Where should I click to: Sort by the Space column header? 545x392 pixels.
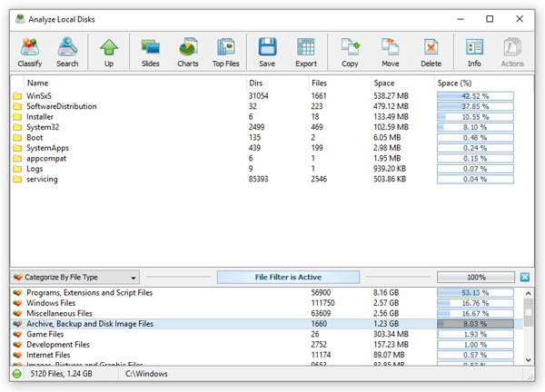point(384,83)
